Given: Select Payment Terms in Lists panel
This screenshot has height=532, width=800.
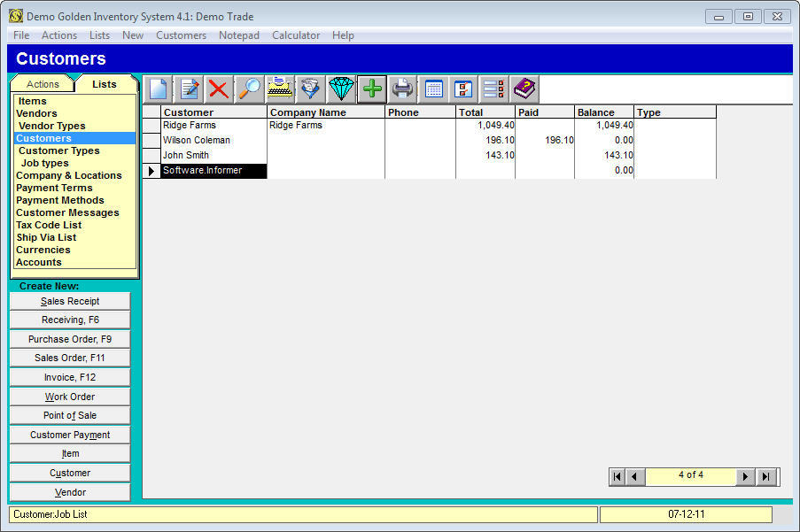Looking at the screenshot, I should click(x=54, y=188).
